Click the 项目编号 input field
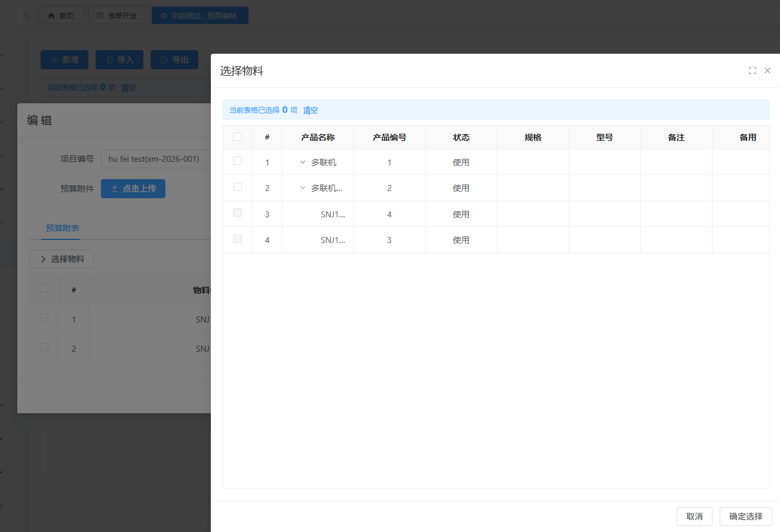780x532 pixels. pyautogui.click(x=155, y=159)
